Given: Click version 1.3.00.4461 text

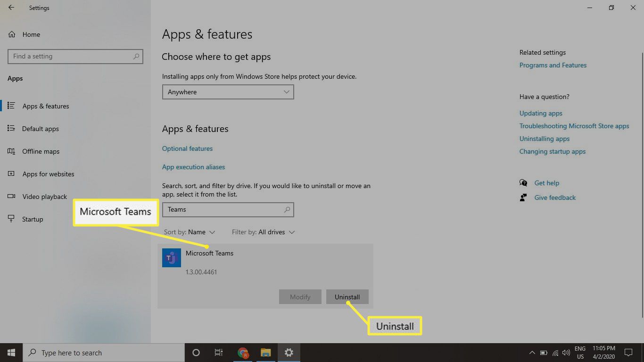Looking at the screenshot, I should [x=201, y=272].
